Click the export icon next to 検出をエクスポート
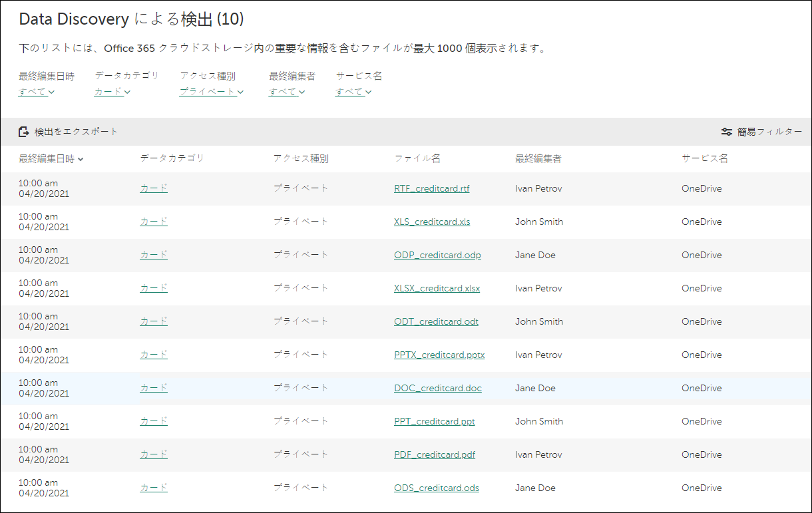 tap(22, 131)
